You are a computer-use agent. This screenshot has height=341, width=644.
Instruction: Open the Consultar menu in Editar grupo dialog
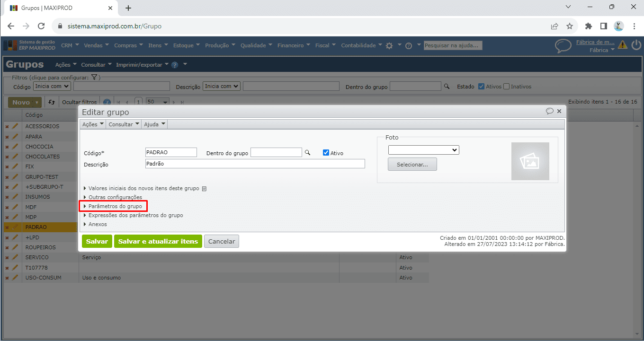click(124, 124)
